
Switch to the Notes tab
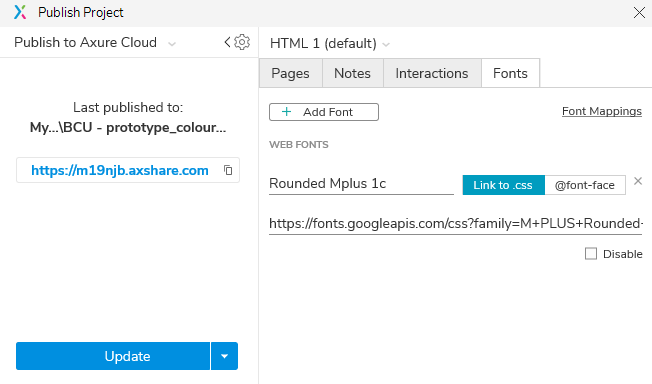point(352,73)
